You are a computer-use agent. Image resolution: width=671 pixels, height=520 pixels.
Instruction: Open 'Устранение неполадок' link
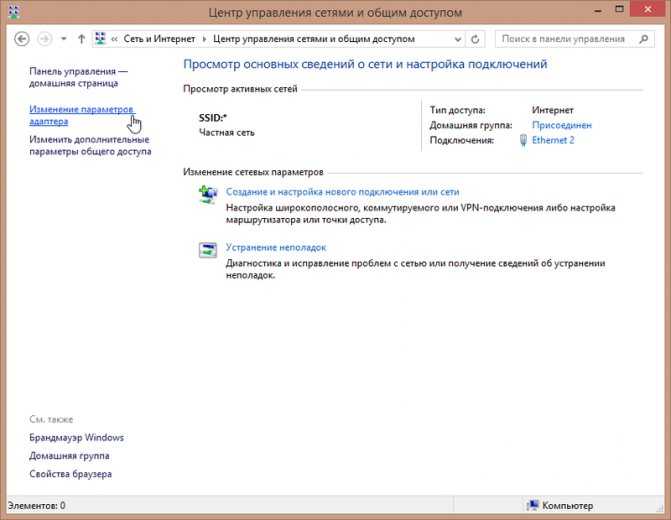tap(276, 247)
